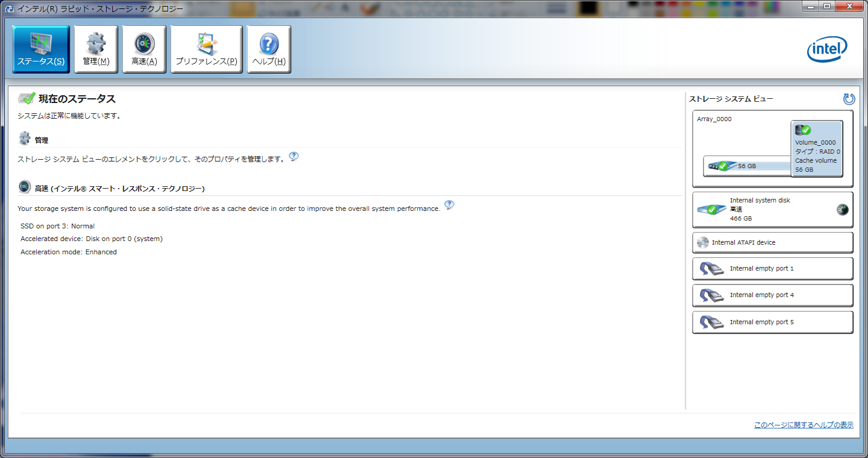
Task: Click the gear icon beside the 管理 heading
Action: pyautogui.click(x=25, y=139)
